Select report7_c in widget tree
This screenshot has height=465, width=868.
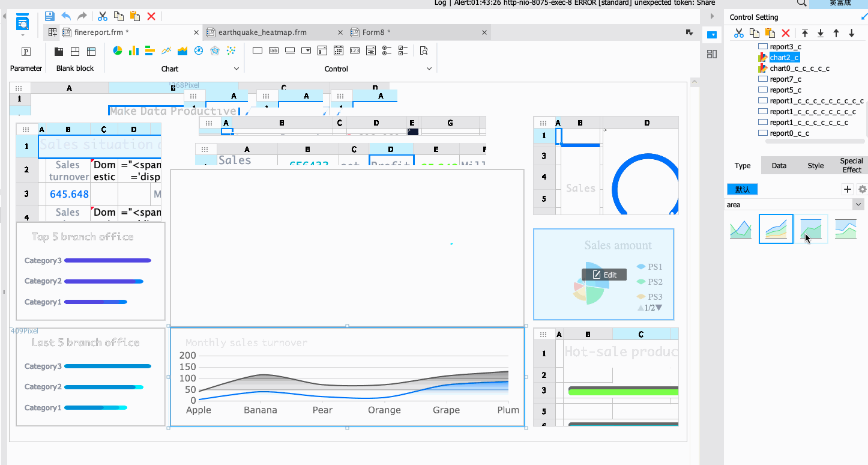click(x=786, y=79)
